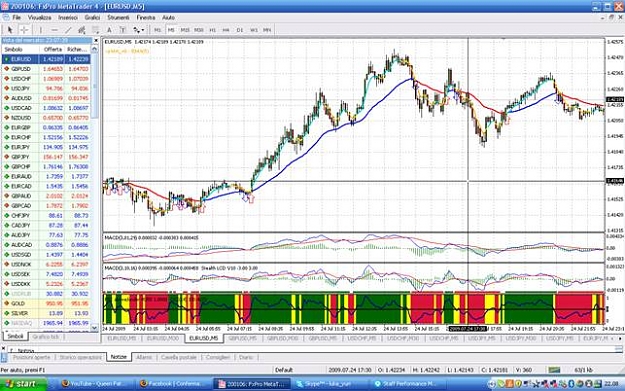Select EURGBP row in Market Watch
This screenshot has width=625, height=391.
(x=46, y=128)
